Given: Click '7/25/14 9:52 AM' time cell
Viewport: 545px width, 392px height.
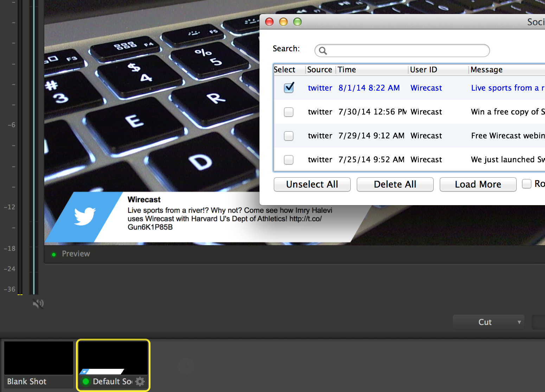Looking at the screenshot, I should (x=371, y=159).
